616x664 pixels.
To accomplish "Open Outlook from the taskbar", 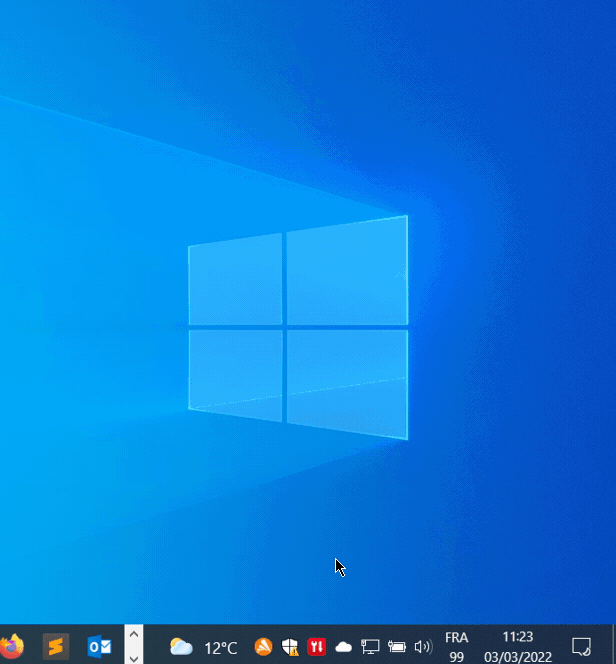I will [x=99, y=646].
